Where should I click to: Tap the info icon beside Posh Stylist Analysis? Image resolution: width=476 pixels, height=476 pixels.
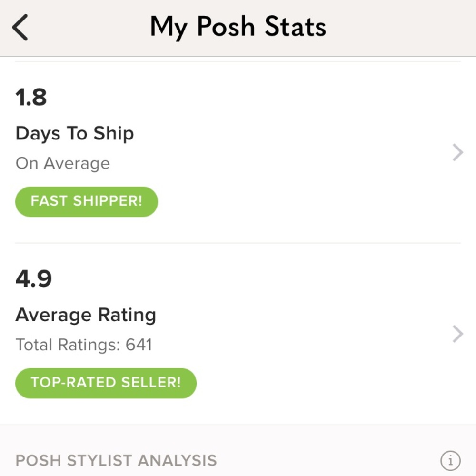click(451, 460)
